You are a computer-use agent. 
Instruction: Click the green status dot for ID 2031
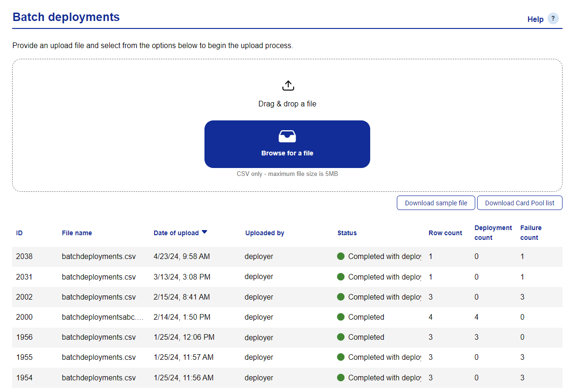[341, 277]
